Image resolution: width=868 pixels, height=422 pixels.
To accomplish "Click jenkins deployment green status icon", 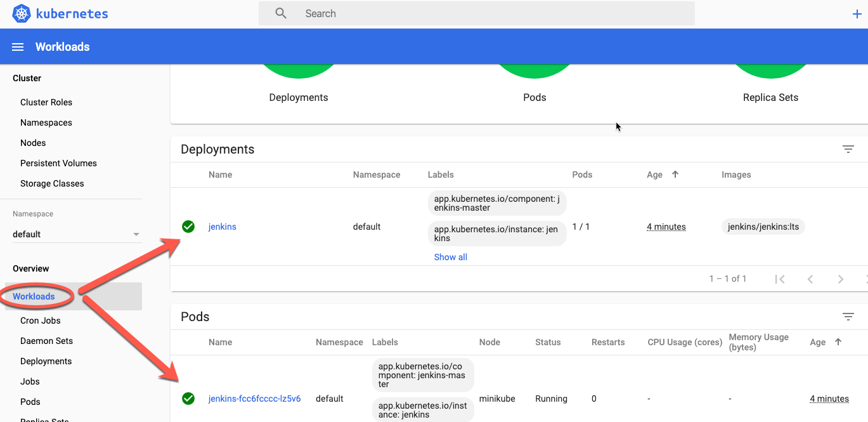I will [x=188, y=227].
